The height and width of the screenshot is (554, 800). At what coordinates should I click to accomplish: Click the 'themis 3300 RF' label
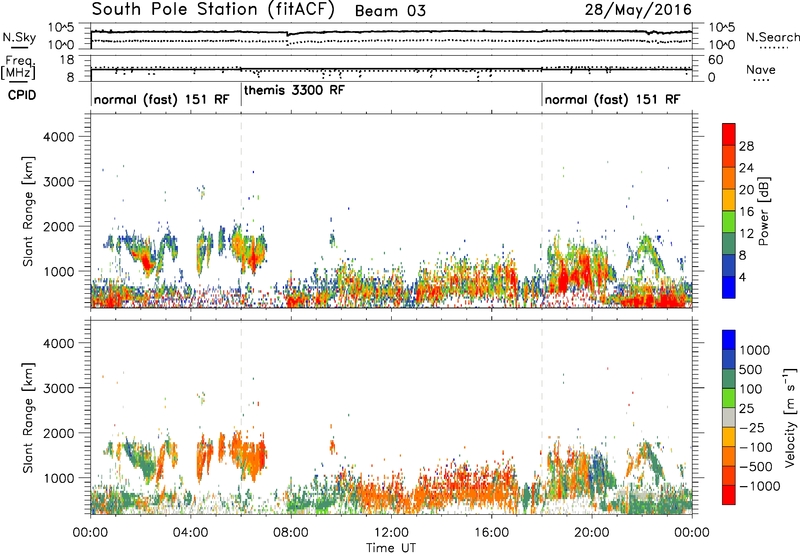(x=294, y=90)
